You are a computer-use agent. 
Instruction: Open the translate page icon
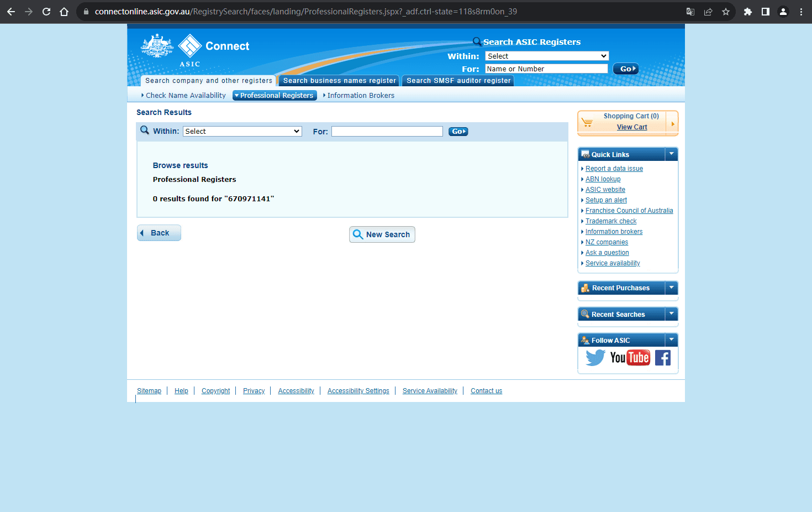click(690, 12)
